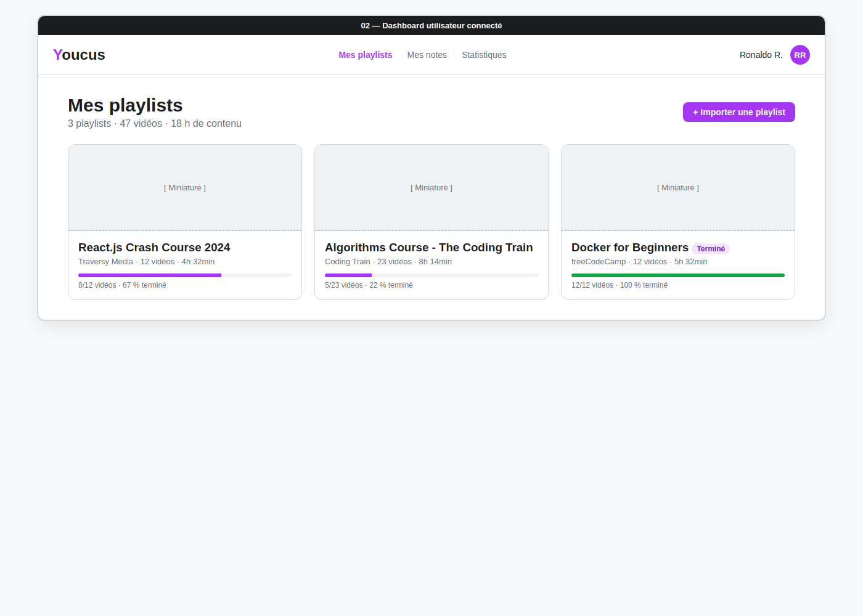Click Algorithms course progress bar
The height and width of the screenshot is (616, 863).
pos(431,275)
